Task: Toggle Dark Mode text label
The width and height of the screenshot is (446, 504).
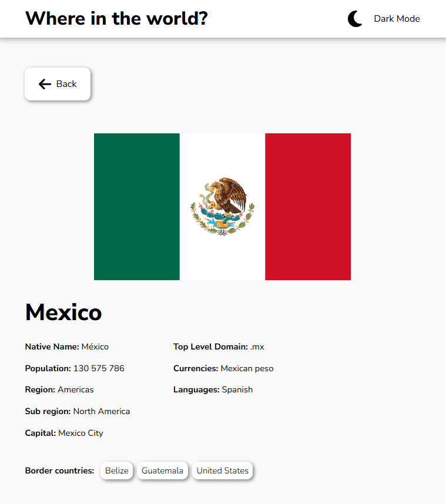Action: (397, 19)
